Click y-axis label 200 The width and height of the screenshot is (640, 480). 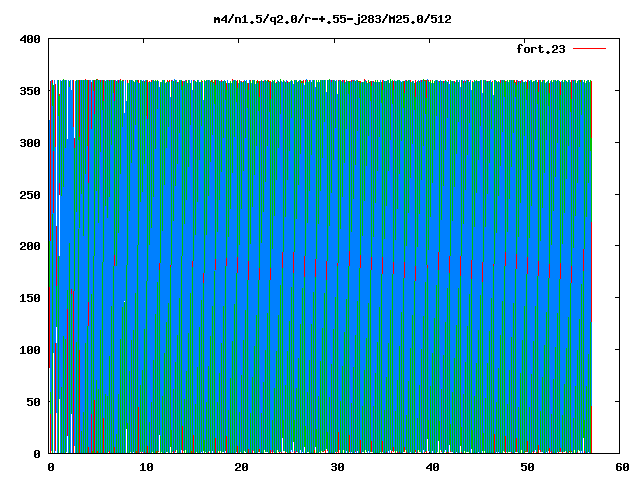pos(30,246)
